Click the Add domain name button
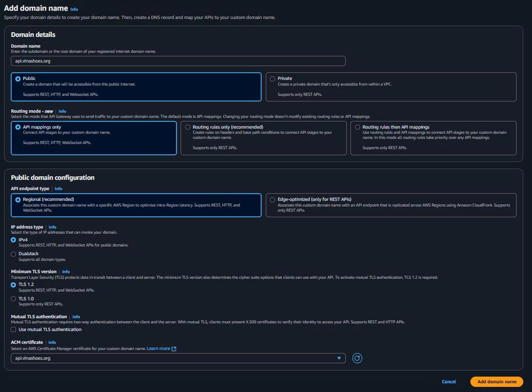This screenshot has width=532, height=392. pos(496,381)
